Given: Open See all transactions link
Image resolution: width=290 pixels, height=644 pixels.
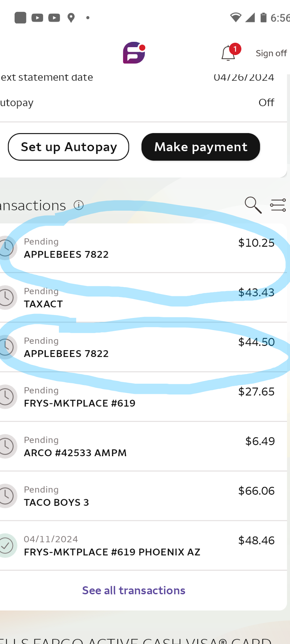Looking at the screenshot, I should pyautogui.click(x=134, y=590).
